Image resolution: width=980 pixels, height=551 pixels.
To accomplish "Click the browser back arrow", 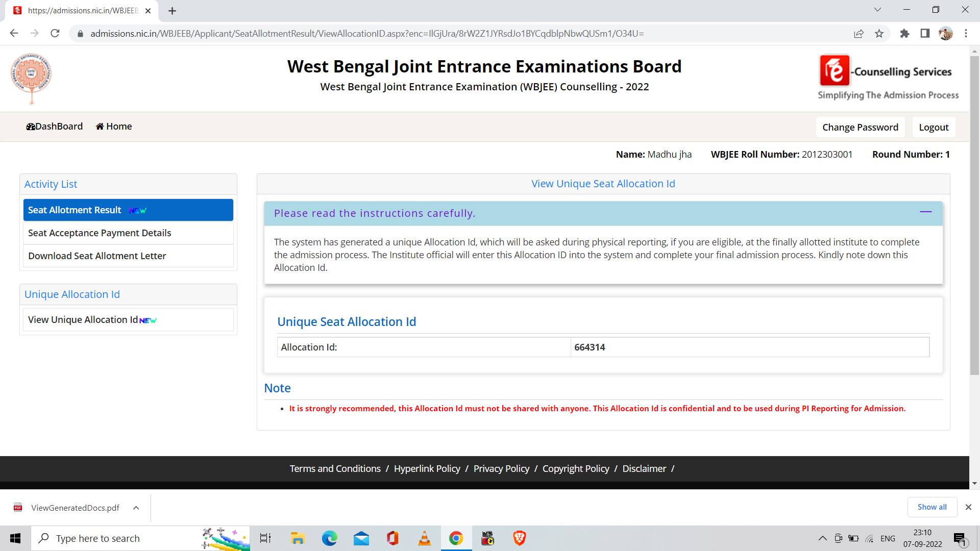I will pyautogui.click(x=14, y=34).
